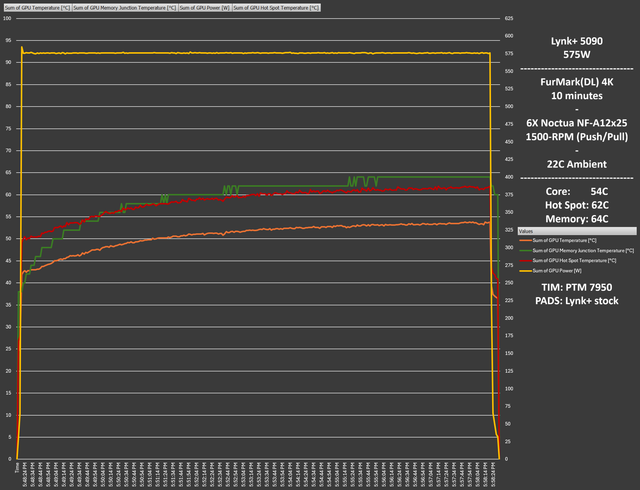Click the '575W' text under the title
Viewport: 640px width, 490px height.
click(577, 54)
